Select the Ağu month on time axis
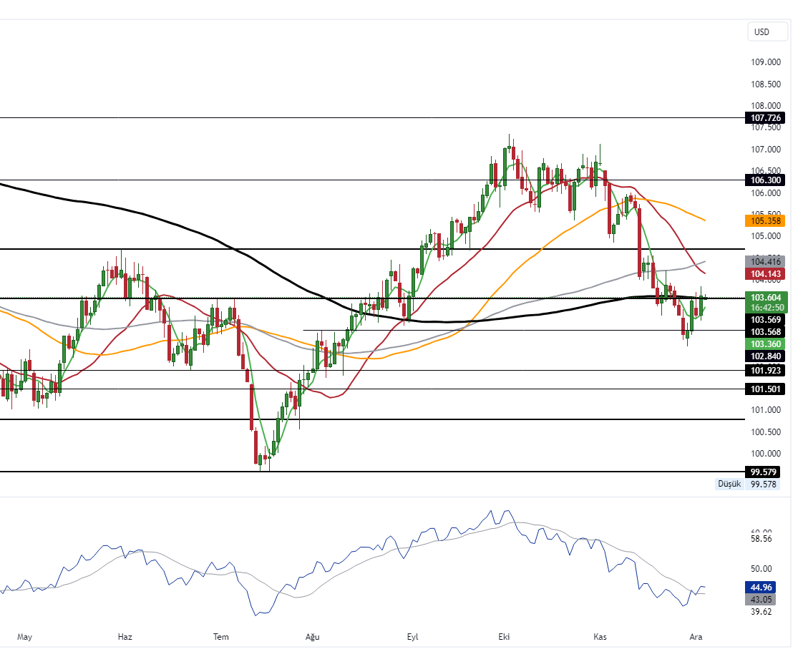798x672 pixels. click(x=311, y=636)
